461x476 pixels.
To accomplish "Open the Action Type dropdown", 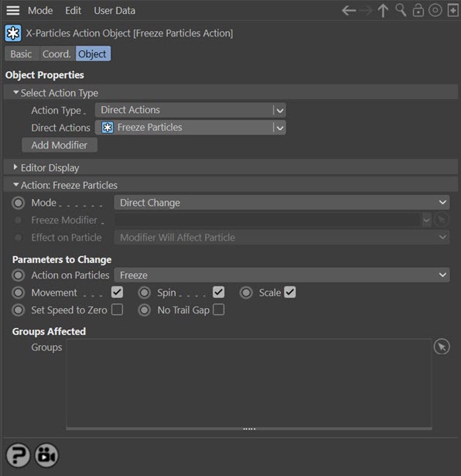I will [190, 110].
